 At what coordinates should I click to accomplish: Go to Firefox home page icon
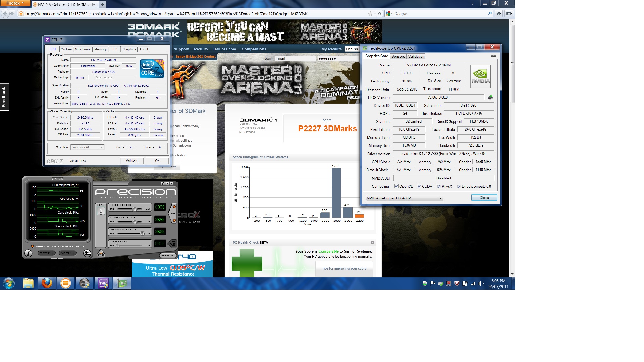499,14
